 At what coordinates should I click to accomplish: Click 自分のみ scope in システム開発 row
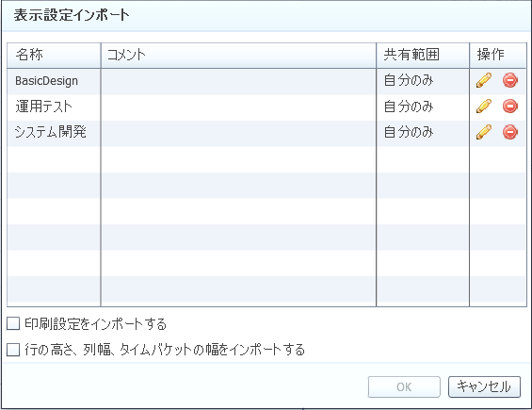tap(409, 133)
